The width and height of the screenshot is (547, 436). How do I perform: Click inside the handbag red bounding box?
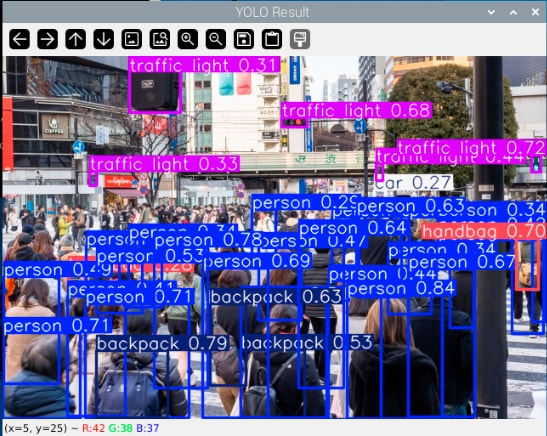[527, 265]
